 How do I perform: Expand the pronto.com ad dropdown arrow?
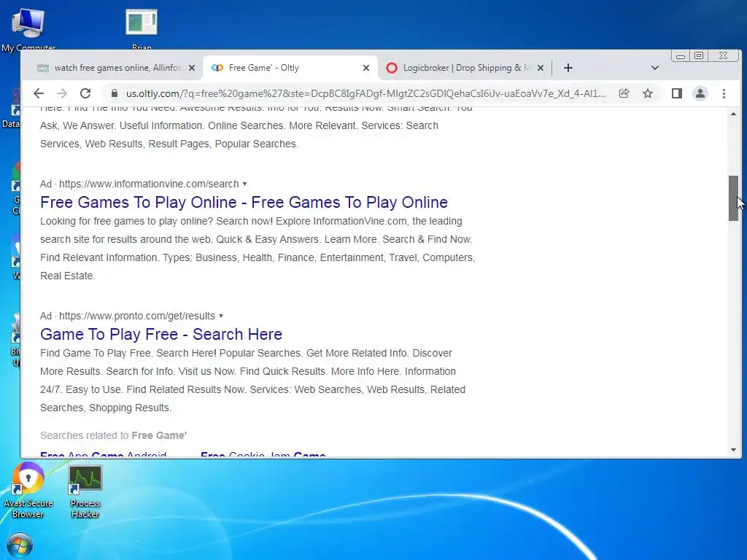(220, 316)
